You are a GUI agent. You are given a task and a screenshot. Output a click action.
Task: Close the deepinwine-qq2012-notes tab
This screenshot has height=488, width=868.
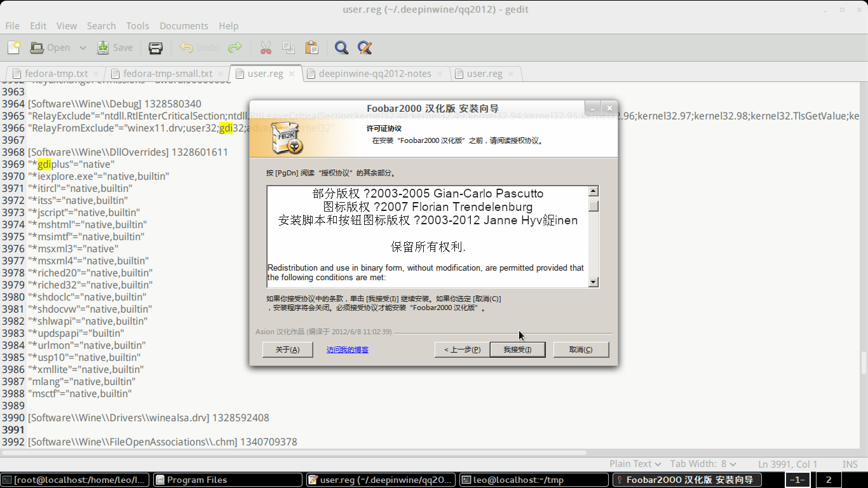440,74
